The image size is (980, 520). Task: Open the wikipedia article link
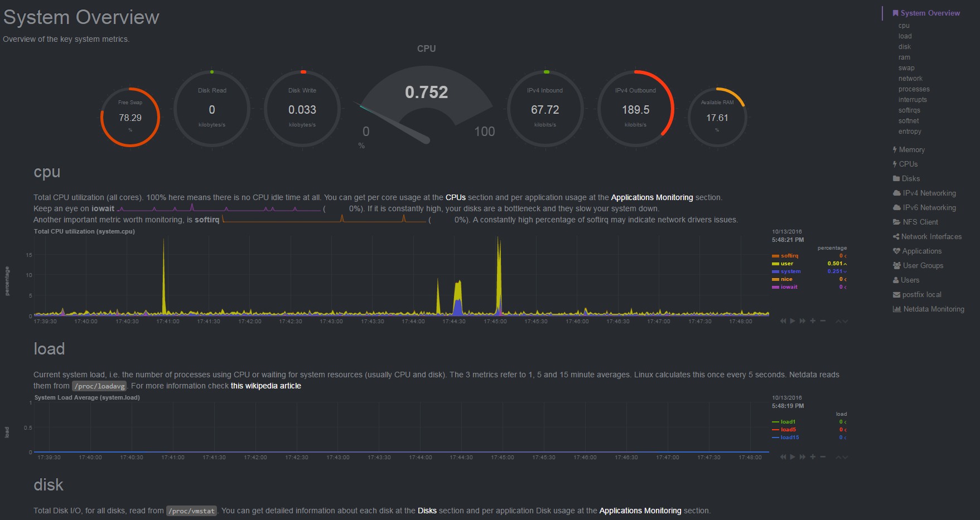(x=266, y=386)
